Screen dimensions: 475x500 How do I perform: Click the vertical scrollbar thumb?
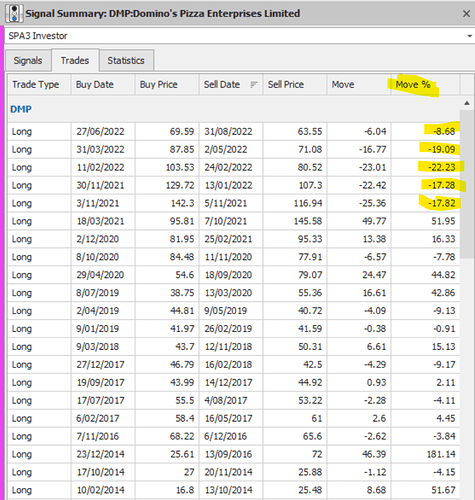point(467,184)
